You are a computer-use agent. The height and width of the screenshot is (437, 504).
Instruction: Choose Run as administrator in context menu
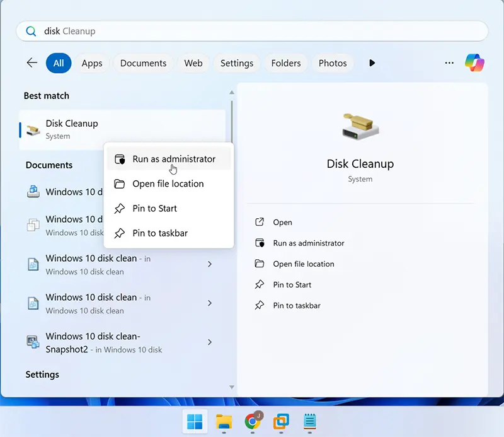click(x=169, y=159)
